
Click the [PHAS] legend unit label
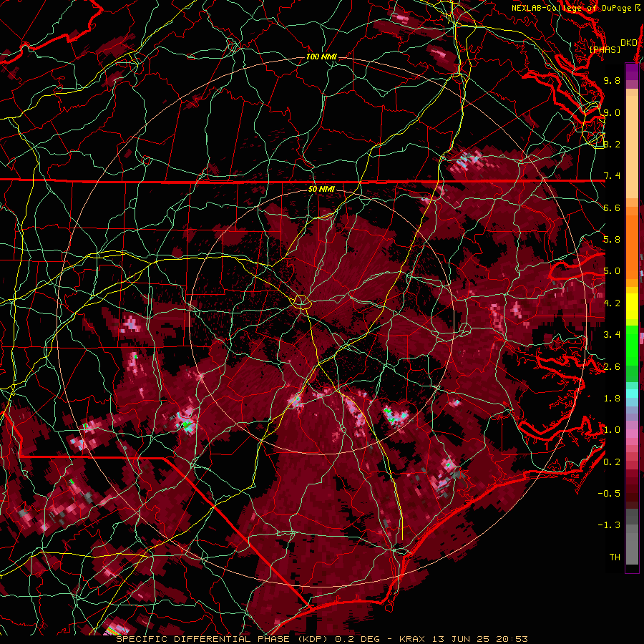click(x=605, y=50)
